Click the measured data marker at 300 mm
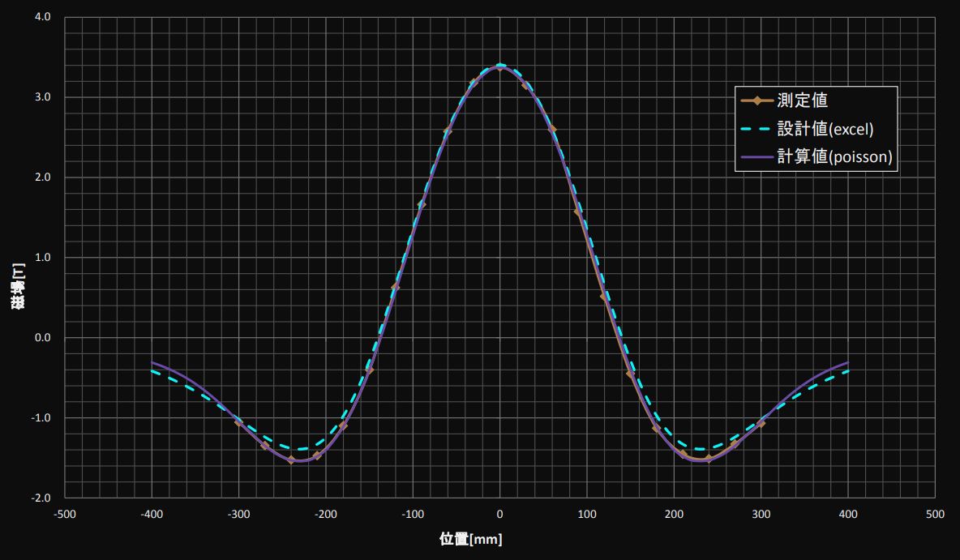 (761, 424)
